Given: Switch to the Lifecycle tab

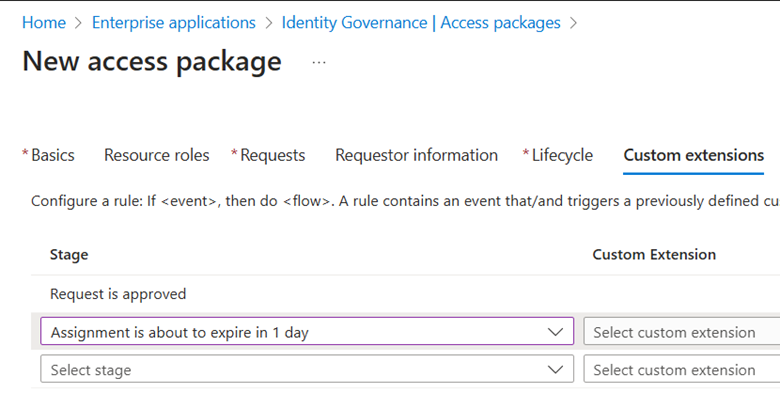Looking at the screenshot, I should click(x=561, y=155).
